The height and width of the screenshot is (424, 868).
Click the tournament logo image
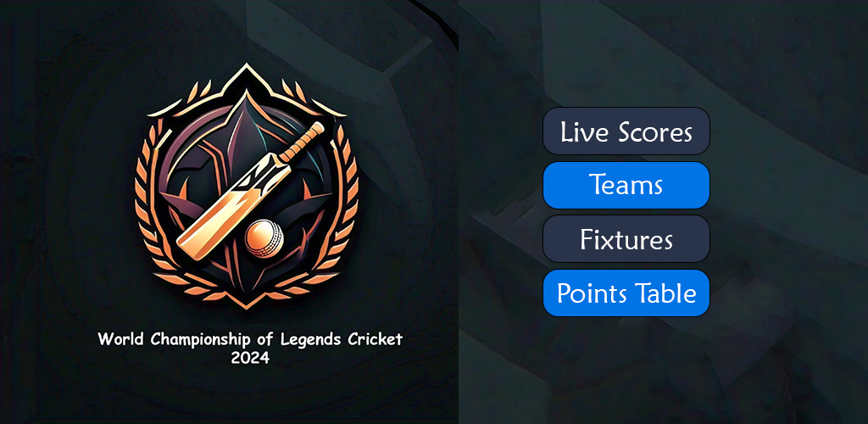[247, 187]
